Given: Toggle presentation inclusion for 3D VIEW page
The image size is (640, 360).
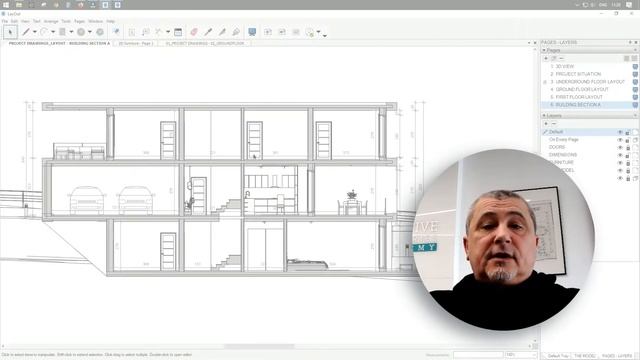Looking at the screenshot, I should [x=635, y=66].
